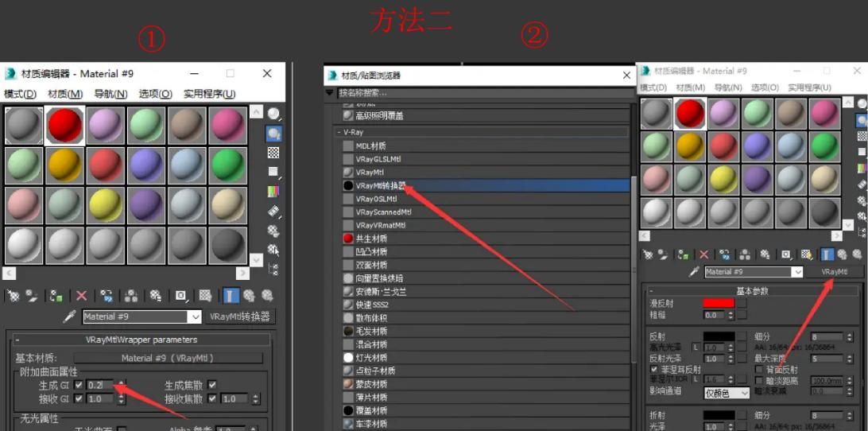868x431 pixels.
Task: Open material name dropdown in left editor
Action: (196, 316)
